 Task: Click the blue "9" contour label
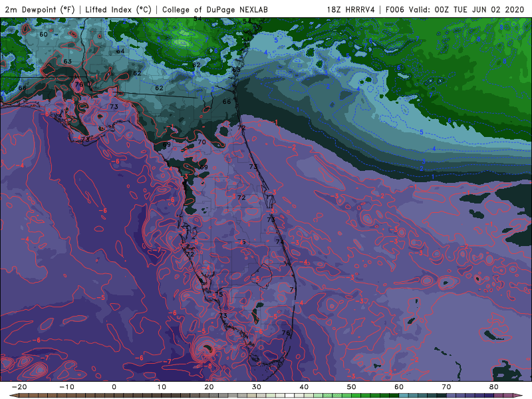click(501, 27)
